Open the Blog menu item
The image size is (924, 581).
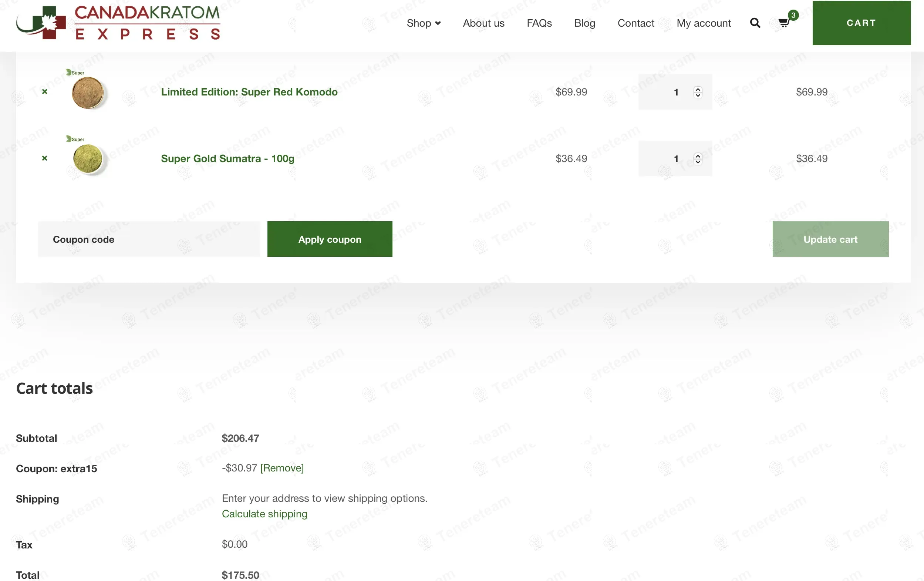[x=584, y=23]
